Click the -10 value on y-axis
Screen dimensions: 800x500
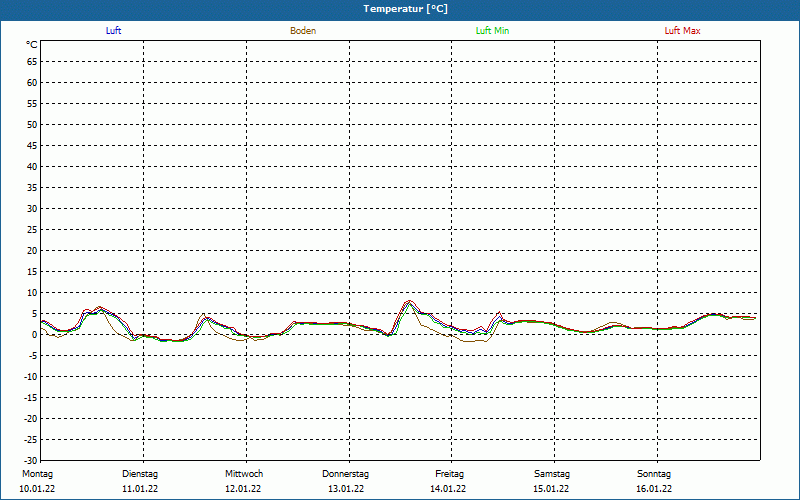[31, 377]
